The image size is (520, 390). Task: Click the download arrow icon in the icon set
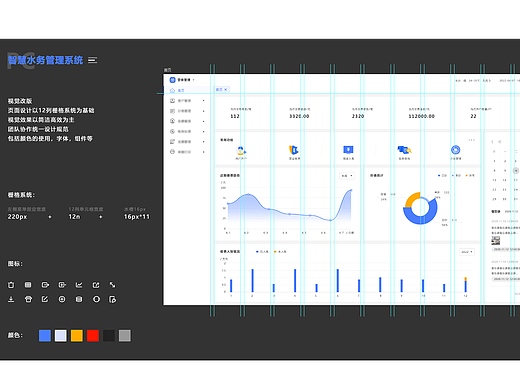pyautogui.click(x=11, y=299)
